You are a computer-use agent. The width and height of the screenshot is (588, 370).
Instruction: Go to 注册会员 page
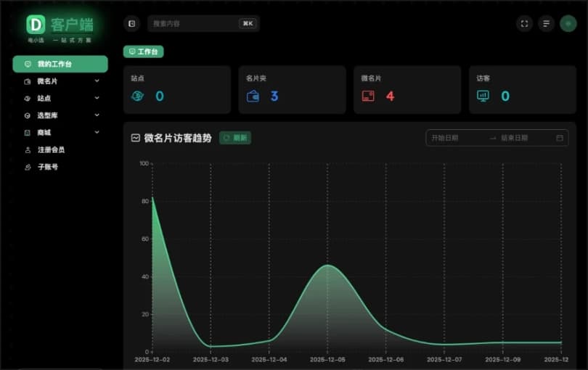click(x=60, y=150)
